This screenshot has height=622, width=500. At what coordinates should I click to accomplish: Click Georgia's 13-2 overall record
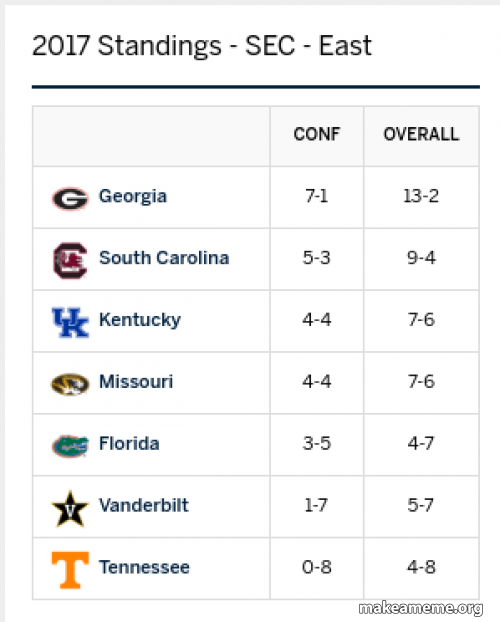421,196
